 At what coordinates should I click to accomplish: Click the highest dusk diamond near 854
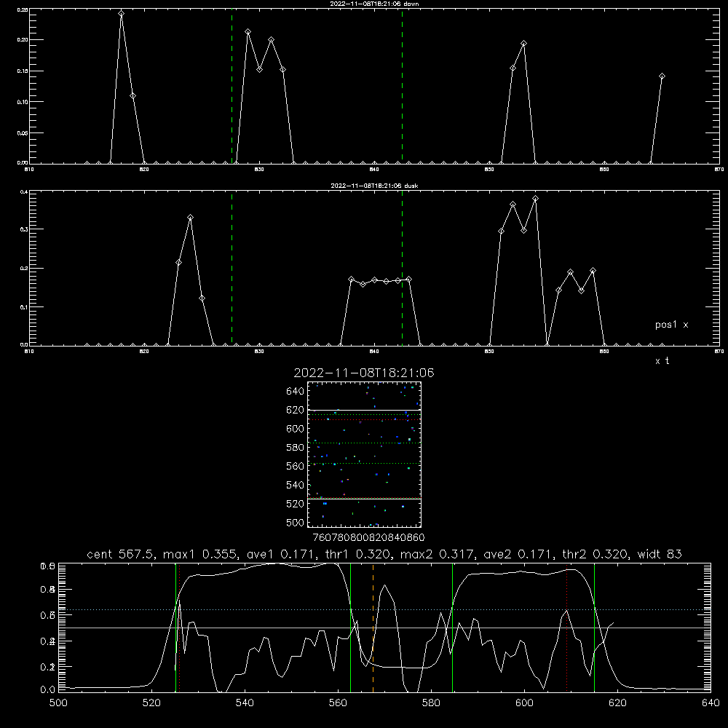(x=535, y=198)
